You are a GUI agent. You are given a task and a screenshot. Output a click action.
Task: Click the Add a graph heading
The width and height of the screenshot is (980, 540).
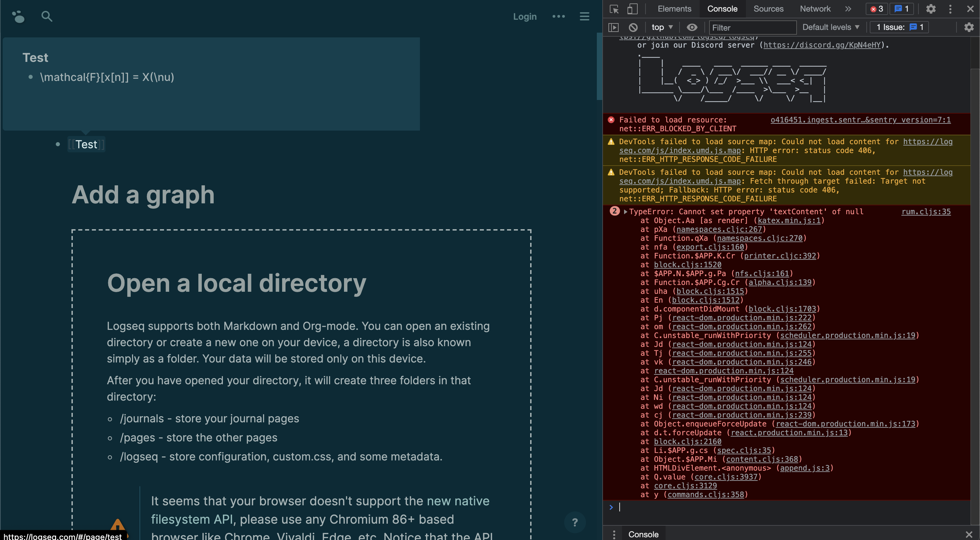pyautogui.click(x=143, y=195)
